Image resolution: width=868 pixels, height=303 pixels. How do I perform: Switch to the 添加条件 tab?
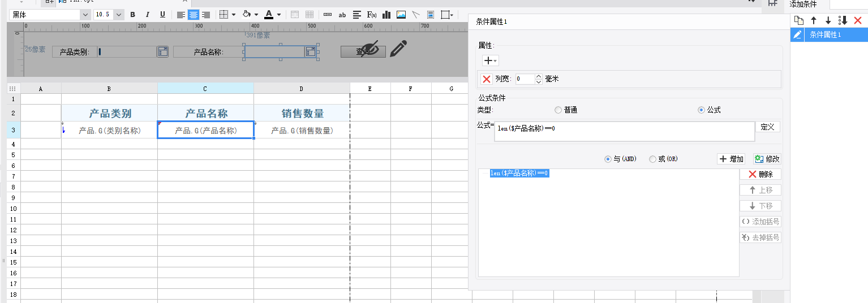coord(803,5)
